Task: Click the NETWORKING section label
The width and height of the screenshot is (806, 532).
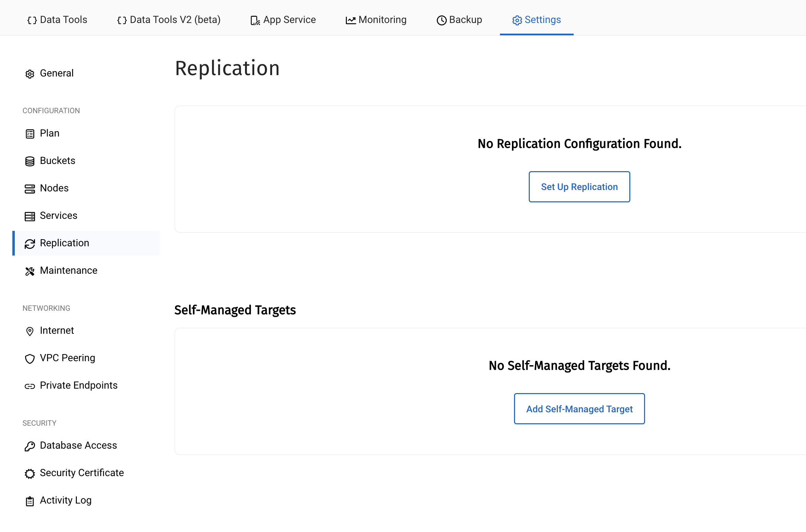Action: [46, 308]
